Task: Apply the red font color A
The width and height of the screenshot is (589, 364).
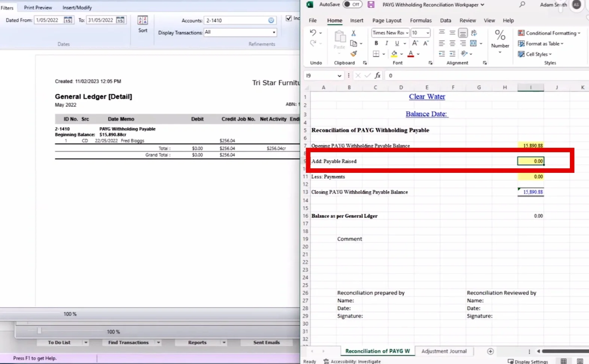Action: click(x=411, y=54)
